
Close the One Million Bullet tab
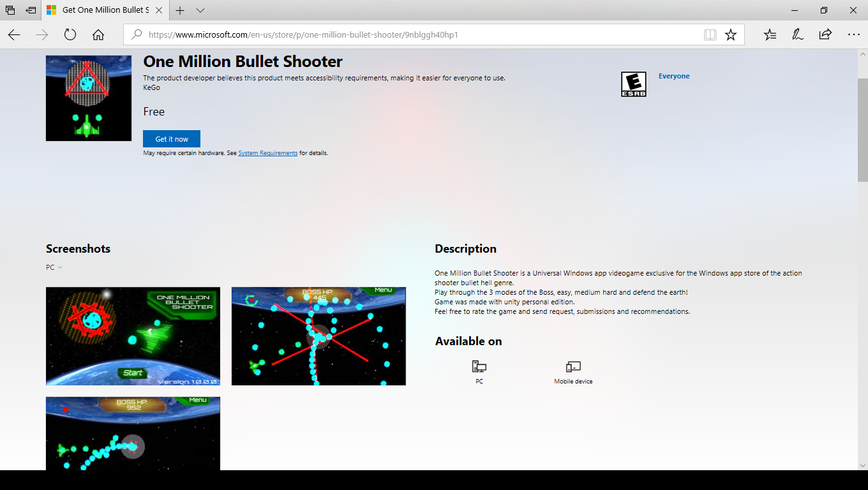click(159, 10)
